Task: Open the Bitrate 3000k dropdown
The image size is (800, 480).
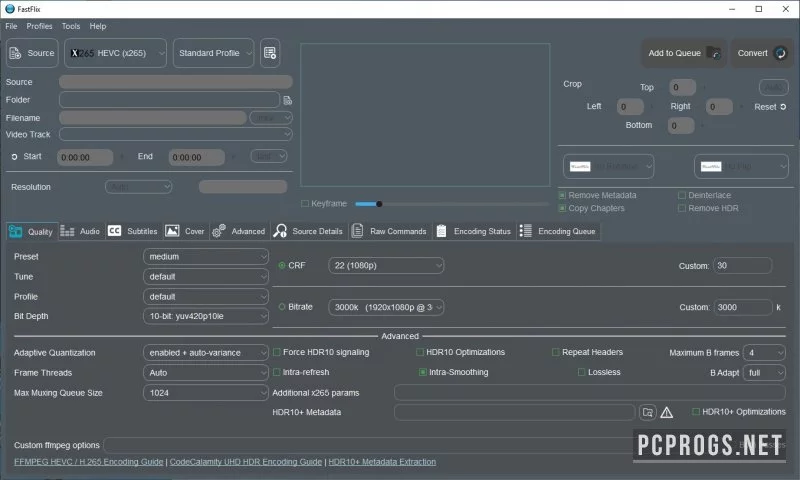Action: pos(386,307)
